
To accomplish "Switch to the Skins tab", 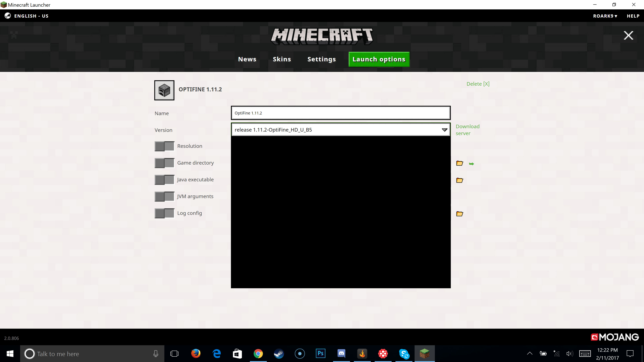I will [282, 59].
